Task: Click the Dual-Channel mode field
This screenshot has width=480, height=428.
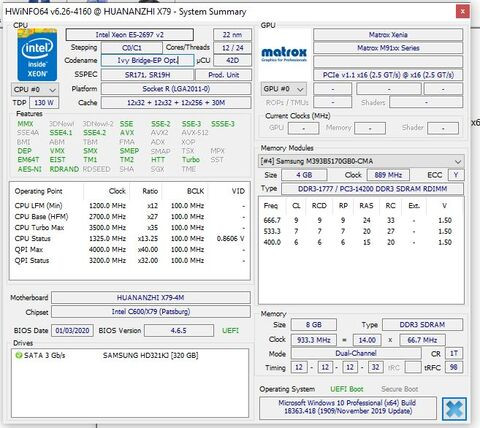Action: click(x=356, y=353)
